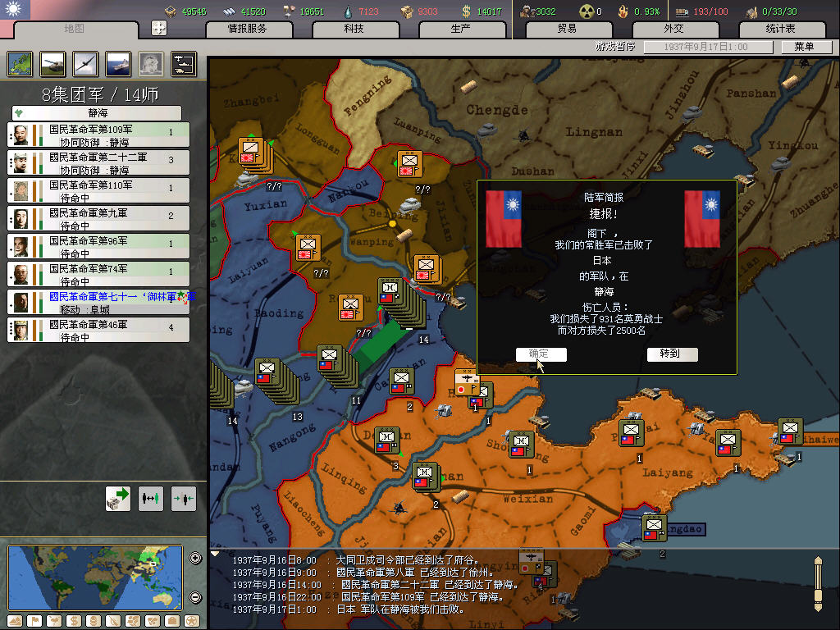
Task: Open the 外交 diplomacy tab
Action: pyautogui.click(x=674, y=29)
